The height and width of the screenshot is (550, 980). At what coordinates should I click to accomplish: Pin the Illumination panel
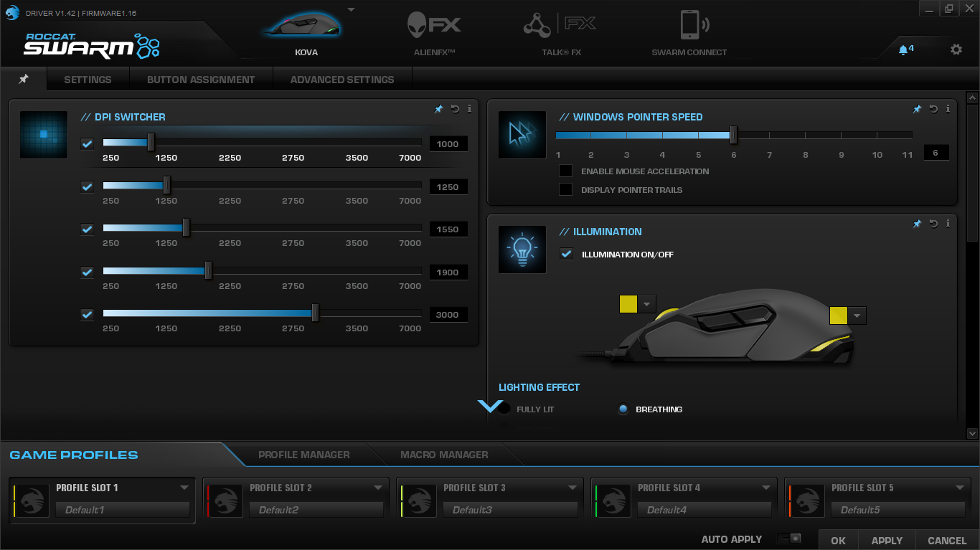point(917,224)
